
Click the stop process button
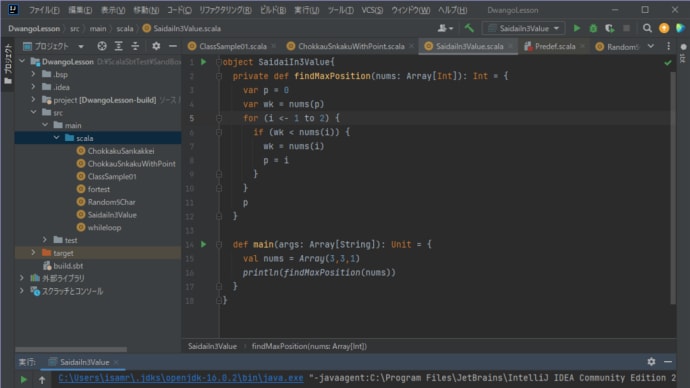[x=626, y=28]
